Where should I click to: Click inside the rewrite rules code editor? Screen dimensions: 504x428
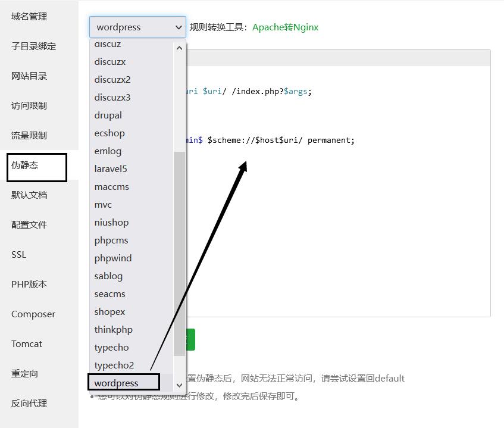pyautogui.click(x=339, y=191)
